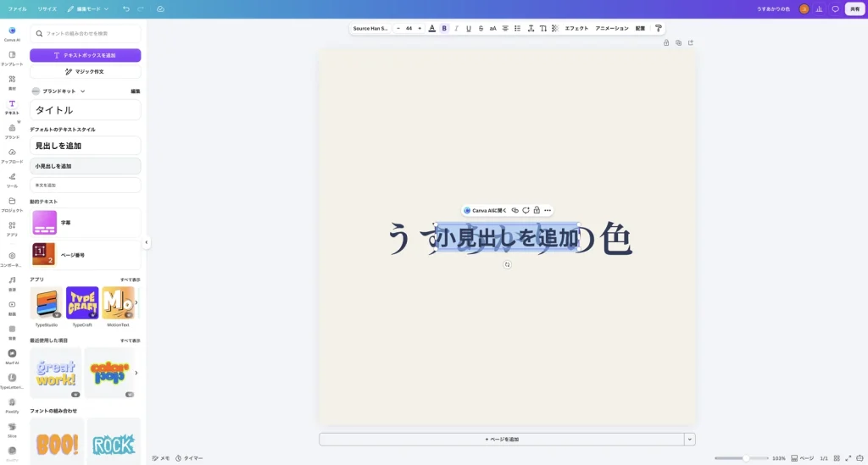Show more recently used items chevron
This screenshot has height=465, width=868.
(136, 373)
